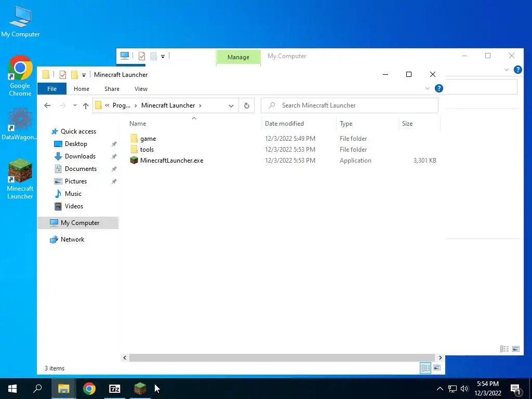Open Chrome from the taskbar

point(89,389)
